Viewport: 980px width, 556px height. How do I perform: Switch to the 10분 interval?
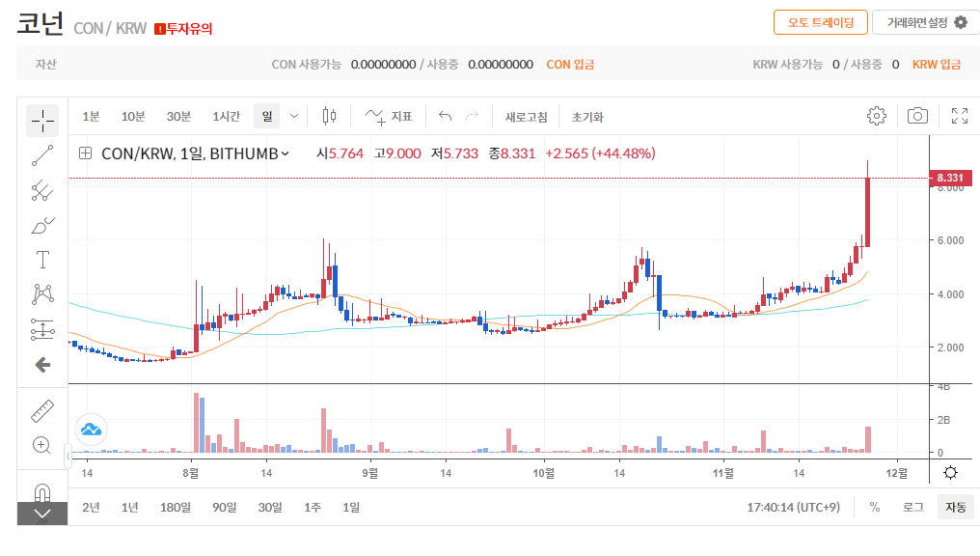coord(133,117)
